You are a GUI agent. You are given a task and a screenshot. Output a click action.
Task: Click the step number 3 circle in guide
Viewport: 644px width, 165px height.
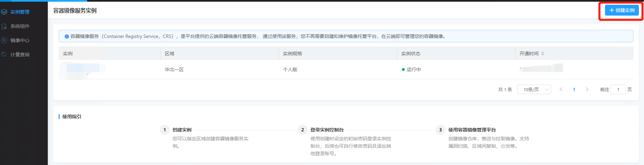441,130
